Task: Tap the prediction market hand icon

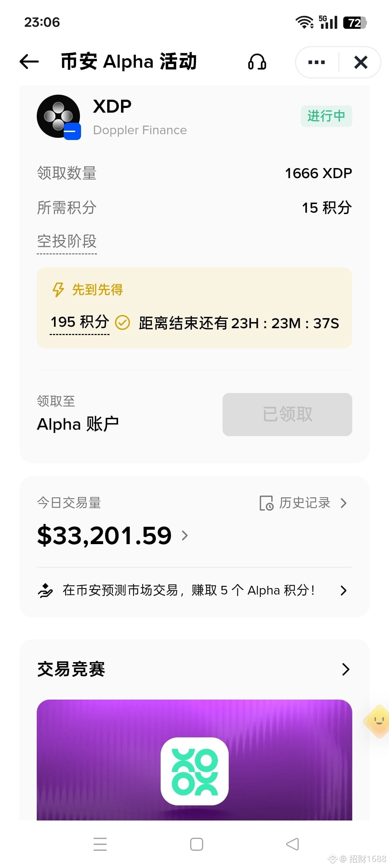Action: (x=45, y=591)
